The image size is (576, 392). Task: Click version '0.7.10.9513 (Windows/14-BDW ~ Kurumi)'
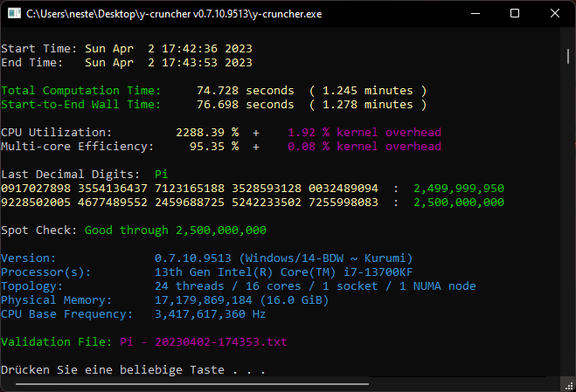point(283,258)
